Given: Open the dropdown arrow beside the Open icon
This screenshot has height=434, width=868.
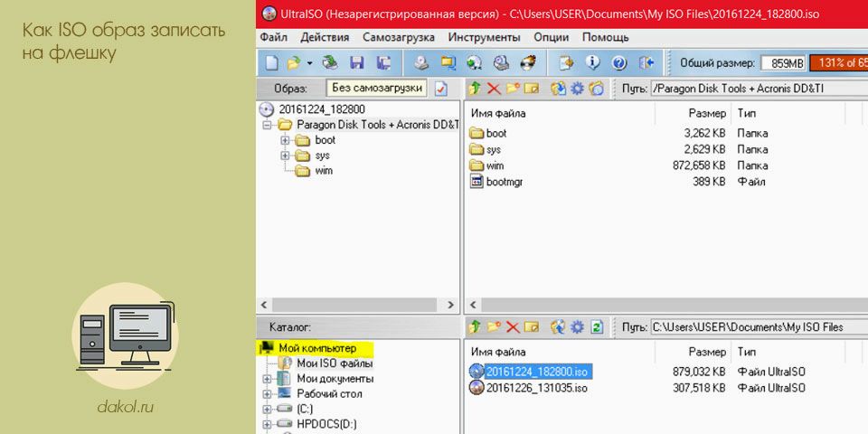Looking at the screenshot, I should (309, 62).
